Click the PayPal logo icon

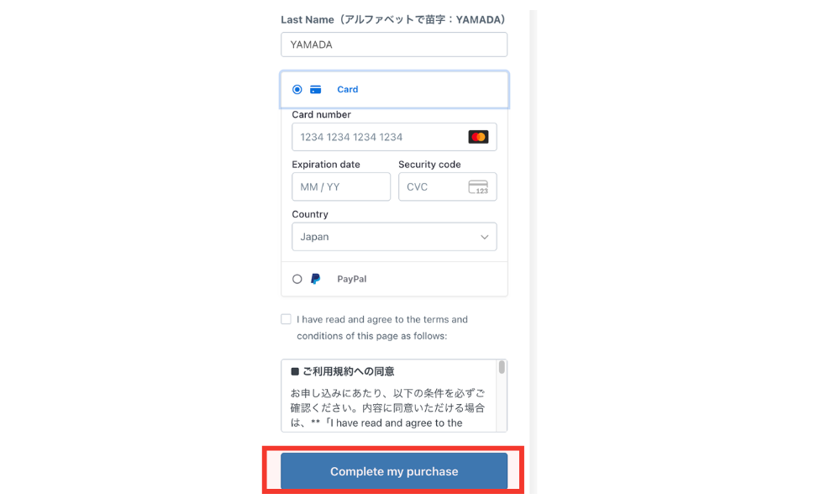click(x=316, y=279)
